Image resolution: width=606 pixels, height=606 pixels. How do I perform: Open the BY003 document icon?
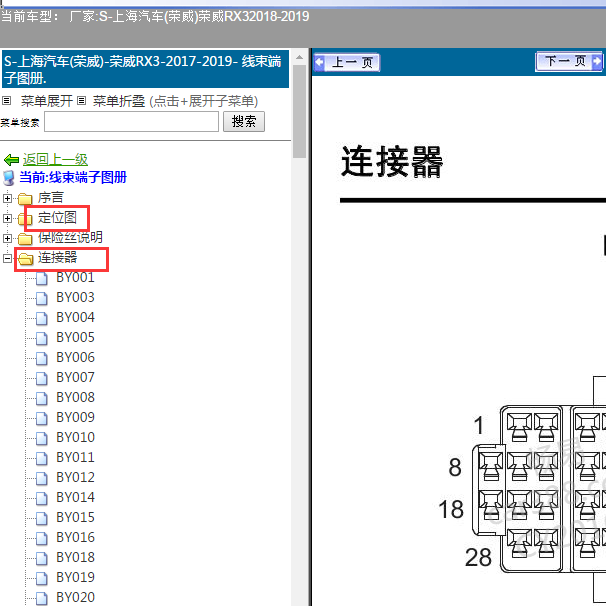coord(42,298)
